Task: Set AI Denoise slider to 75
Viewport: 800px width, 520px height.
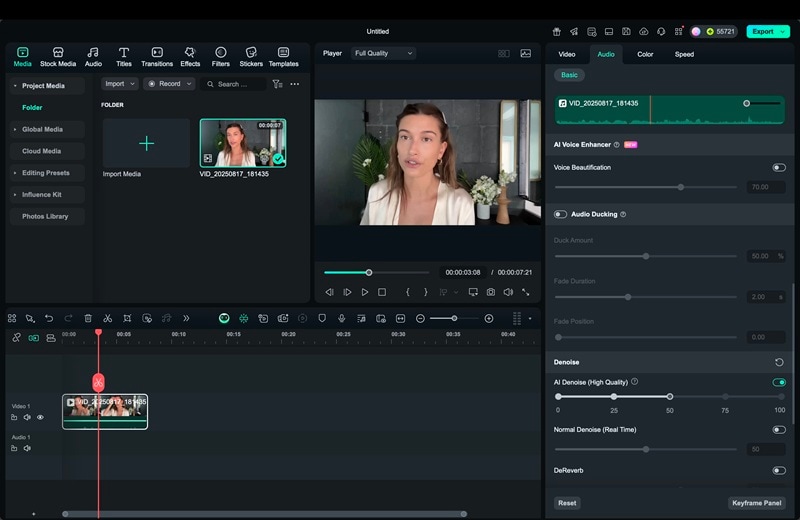Action: point(725,397)
